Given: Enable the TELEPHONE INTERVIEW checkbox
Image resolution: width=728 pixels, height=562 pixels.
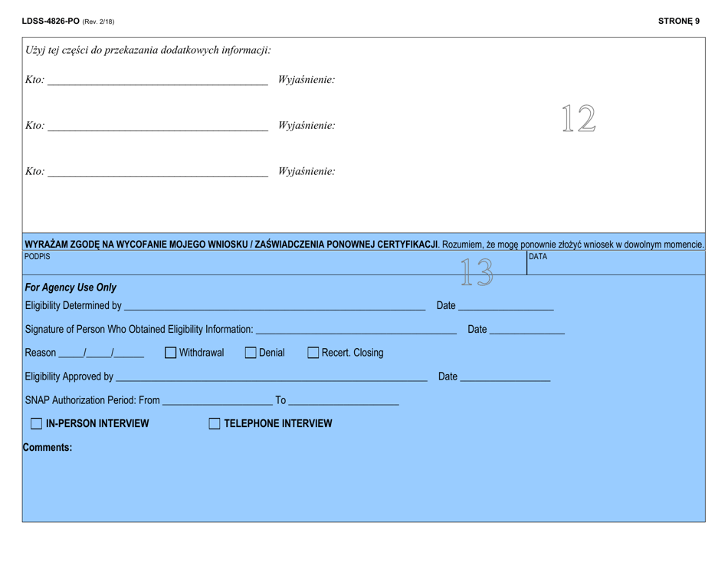Looking at the screenshot, I should [213, 422].
